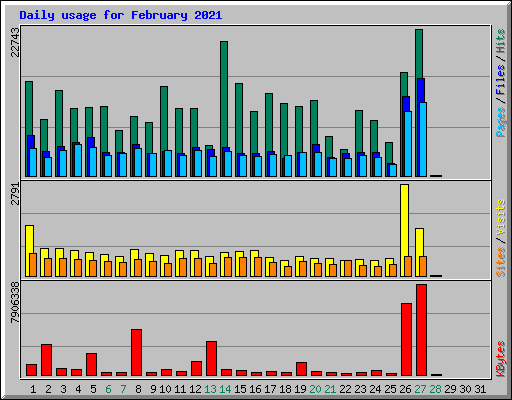Click the red KBytes bar for day 5
The image size is (512, 400).
tap(91, 364)
